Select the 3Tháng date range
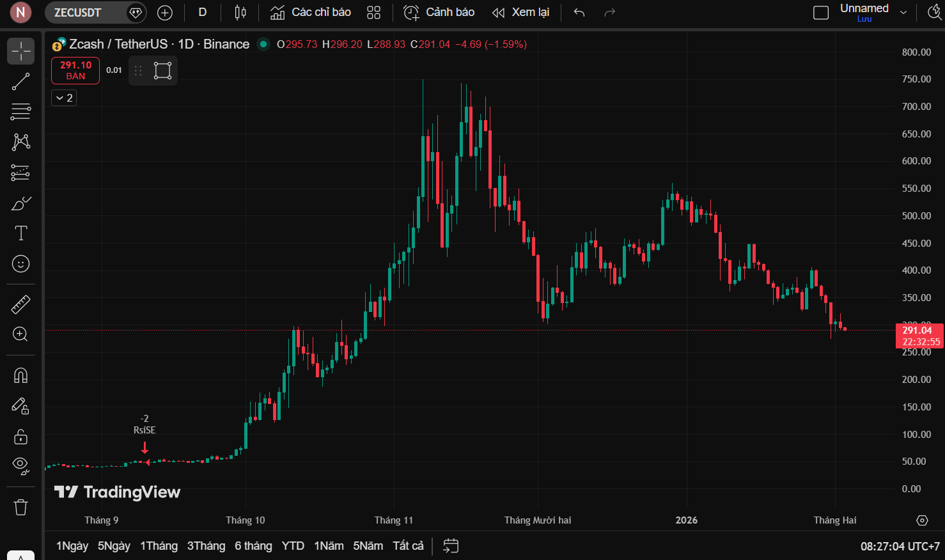Screen dimensions: 945x560 [206, 546]
